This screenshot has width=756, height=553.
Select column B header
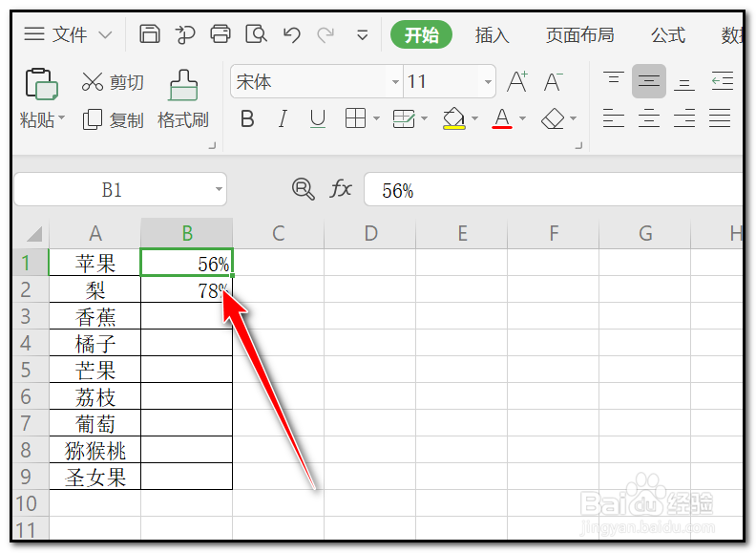pos(187,233)
